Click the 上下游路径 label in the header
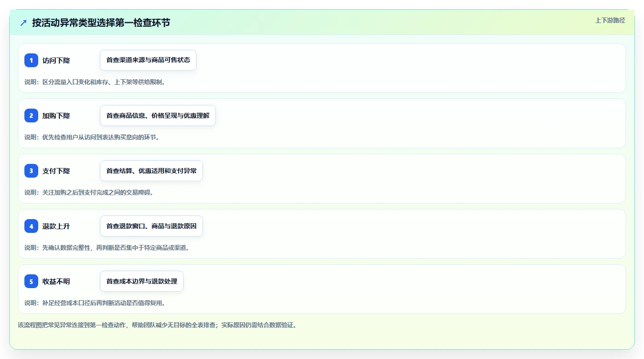Image resolution: width=644 pixels, height=359 pixels. click(x=610, y=20)
